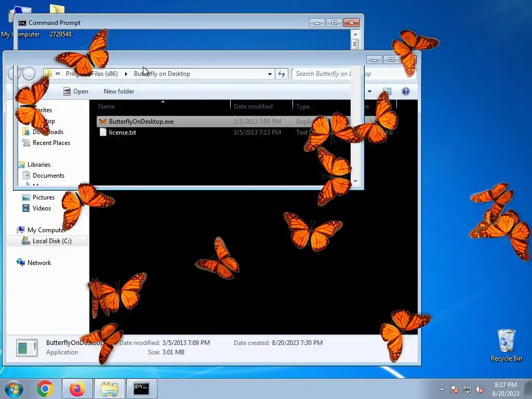This screenshot has height=399, width=532.
Task: Click the Open button in Explorer toolbar
Action: [x=76, y=91]
